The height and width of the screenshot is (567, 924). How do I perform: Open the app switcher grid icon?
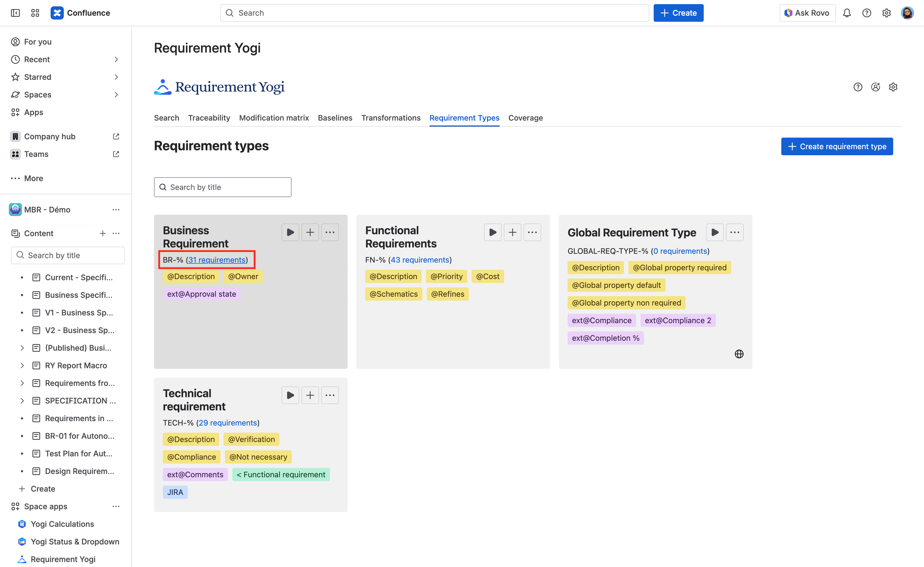click(35, 13)
